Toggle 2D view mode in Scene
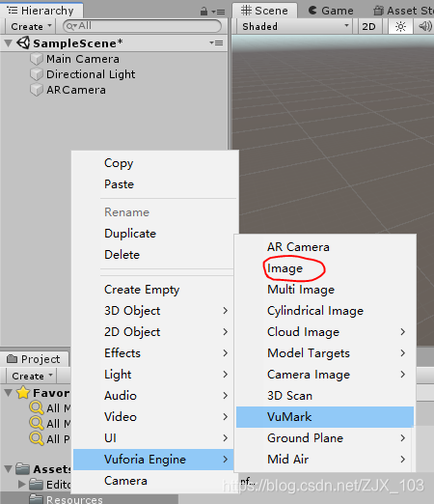Image resolution: width=434 pixels, height=504 pixels. click(368, 26)
